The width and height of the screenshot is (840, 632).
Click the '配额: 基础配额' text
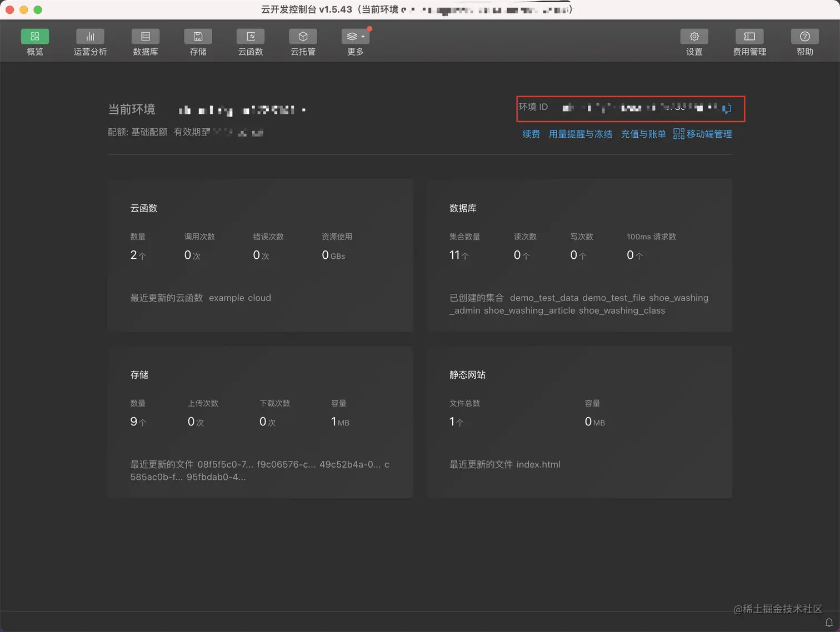(x=138, y=132)
